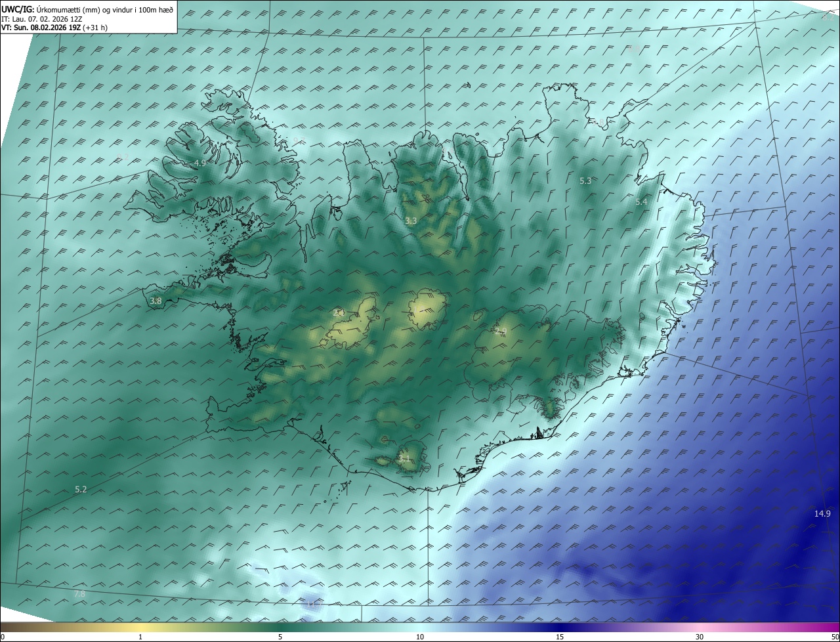The width and height of the screenshot is (840, 642).
Task: Click the 3.1 value on the southern glacier
Action: (404, 458)
